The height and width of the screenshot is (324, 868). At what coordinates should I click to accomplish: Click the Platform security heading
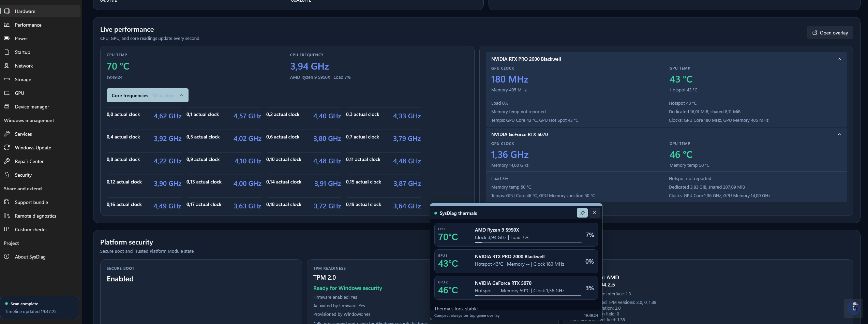126,242
